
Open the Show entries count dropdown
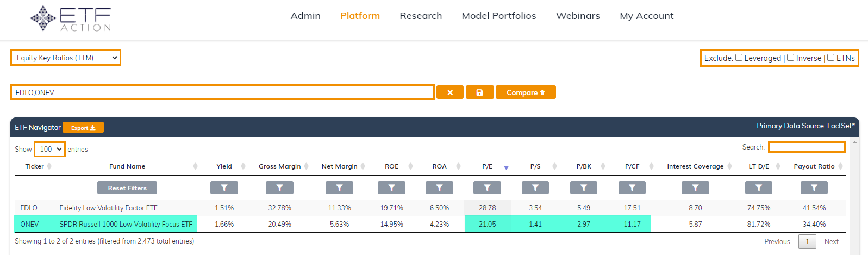coord(49,149)
